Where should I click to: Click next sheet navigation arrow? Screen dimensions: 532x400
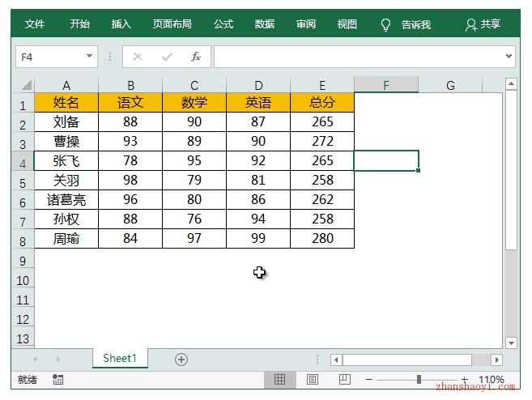[58, 359]
